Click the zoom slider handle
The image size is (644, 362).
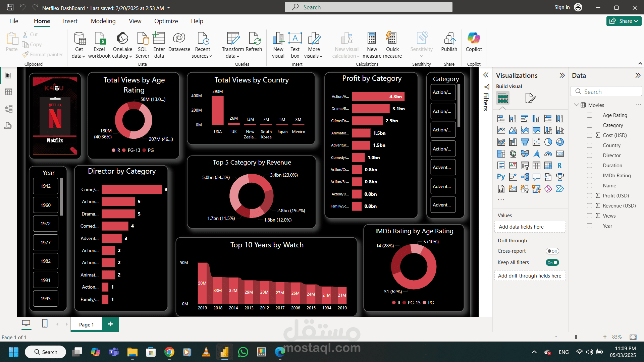(x=576, y=337)
